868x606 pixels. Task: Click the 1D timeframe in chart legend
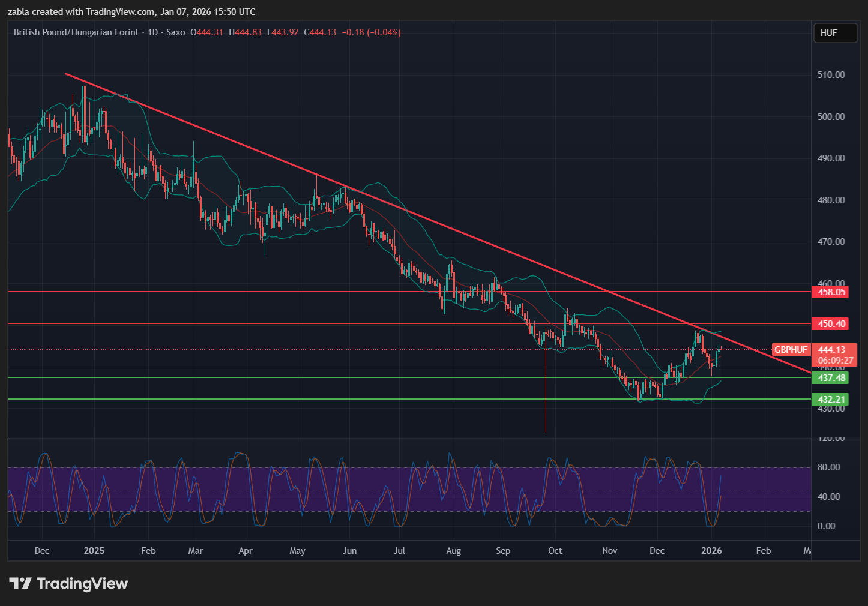[152, 32]
